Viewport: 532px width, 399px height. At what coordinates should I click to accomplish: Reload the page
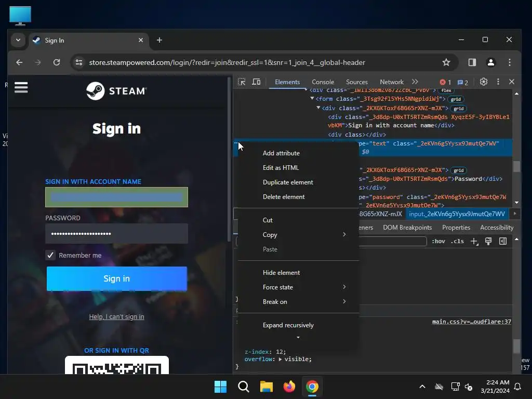[57, 62]
